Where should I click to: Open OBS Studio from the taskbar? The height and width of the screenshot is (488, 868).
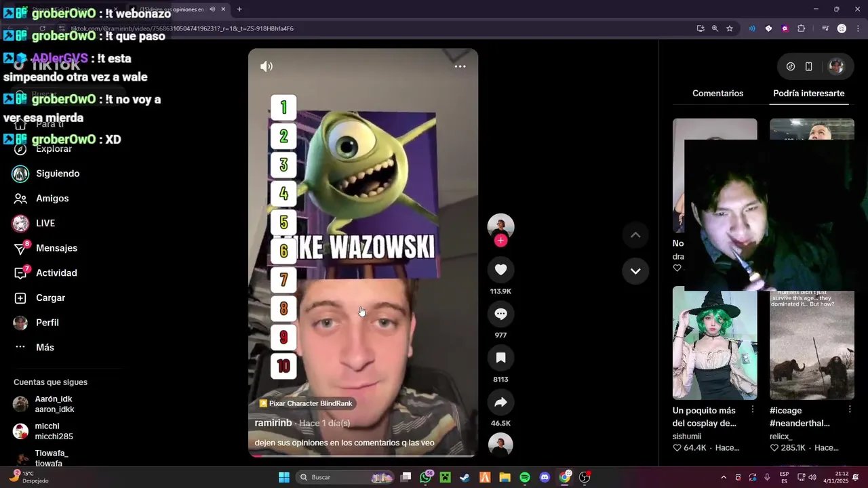tap(585, 477)
